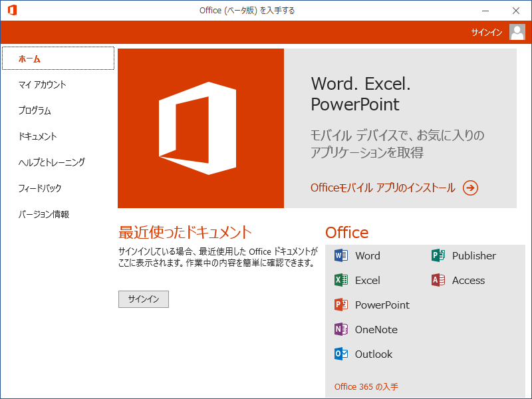Open the OneNote text link

(x=376, y=329)
